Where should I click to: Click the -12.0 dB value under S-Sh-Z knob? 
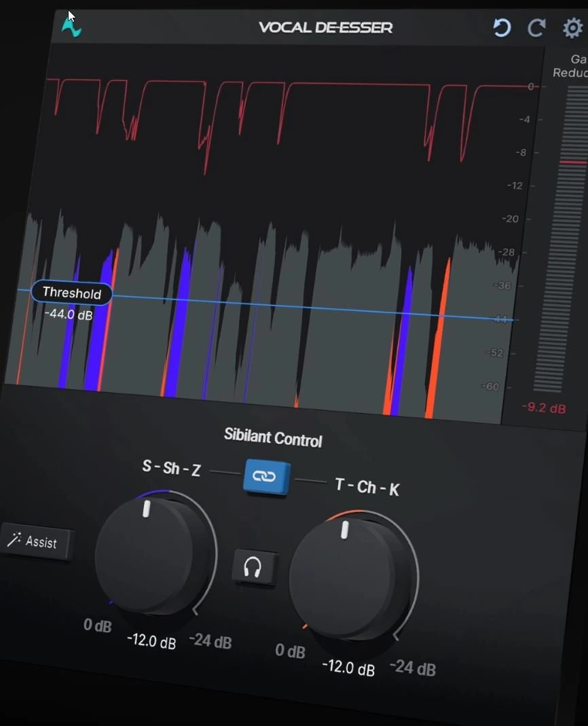151,641
